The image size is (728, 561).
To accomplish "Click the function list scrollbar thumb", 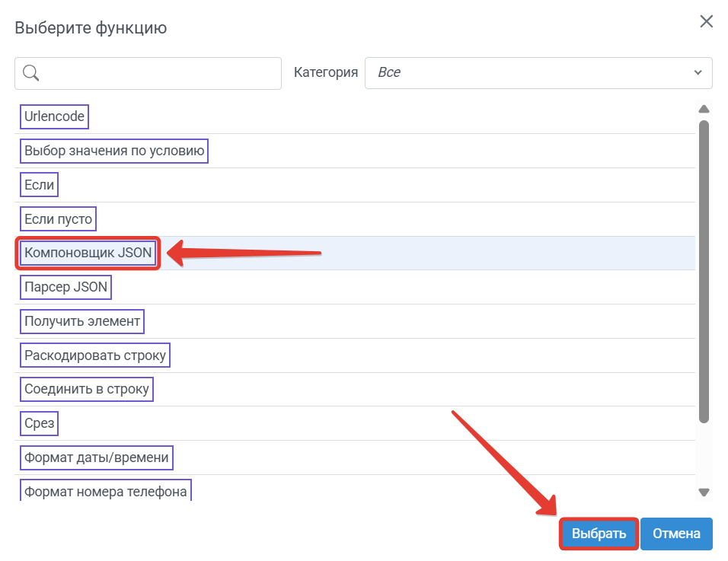I will (704, 272).
